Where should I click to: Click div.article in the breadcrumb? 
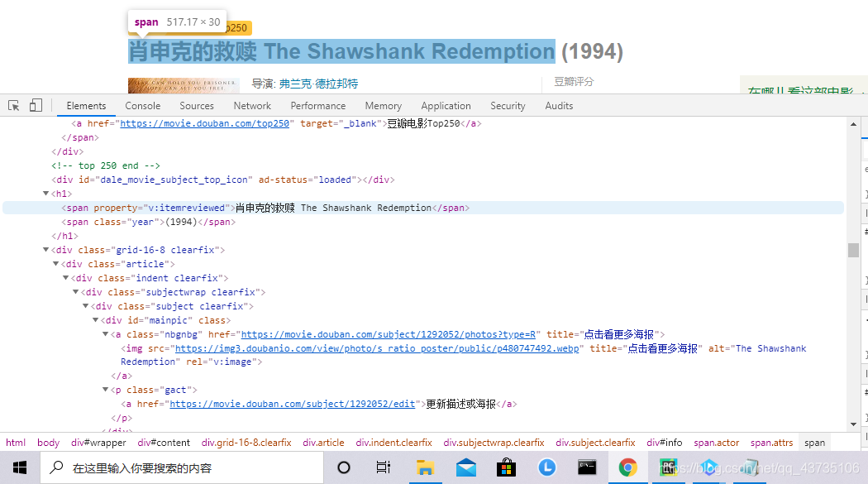323,443
